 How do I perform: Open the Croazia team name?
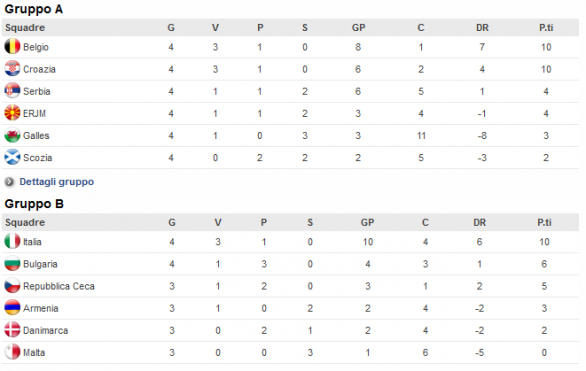tap(39, 69)
